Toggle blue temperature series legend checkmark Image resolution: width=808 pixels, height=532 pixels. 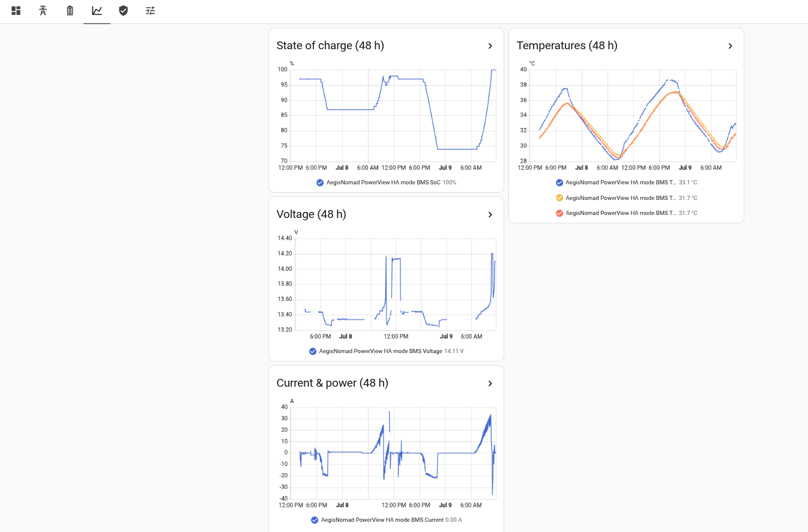click(x=559, y=183)
